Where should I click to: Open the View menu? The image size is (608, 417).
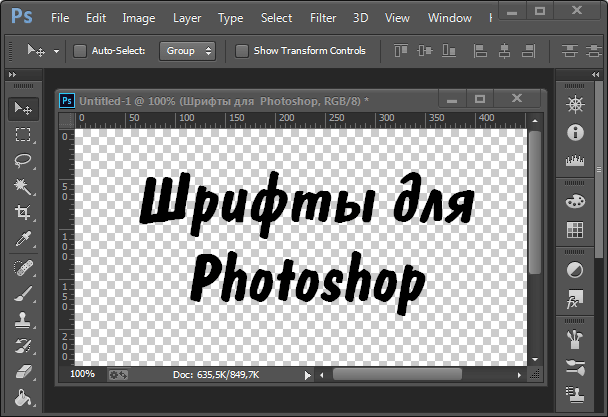397,18
